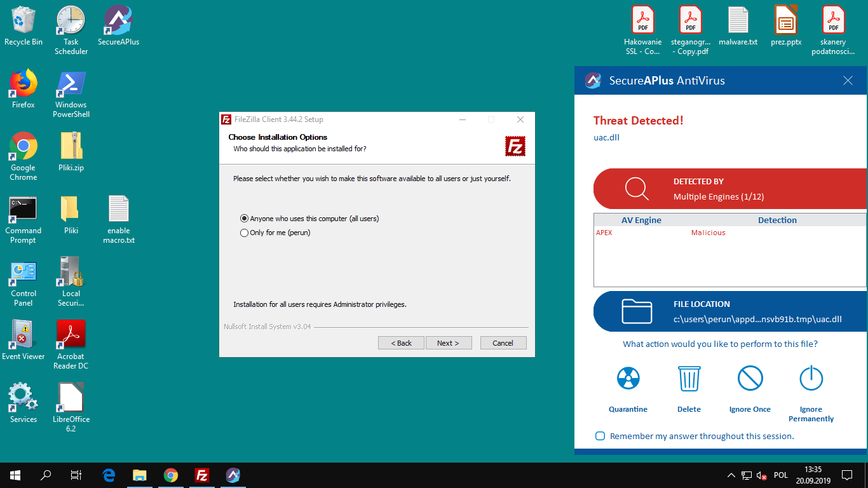Open the Action Center notifications
Image resolution: width=868 pixels, height=488 pixels.
[847, 475]
